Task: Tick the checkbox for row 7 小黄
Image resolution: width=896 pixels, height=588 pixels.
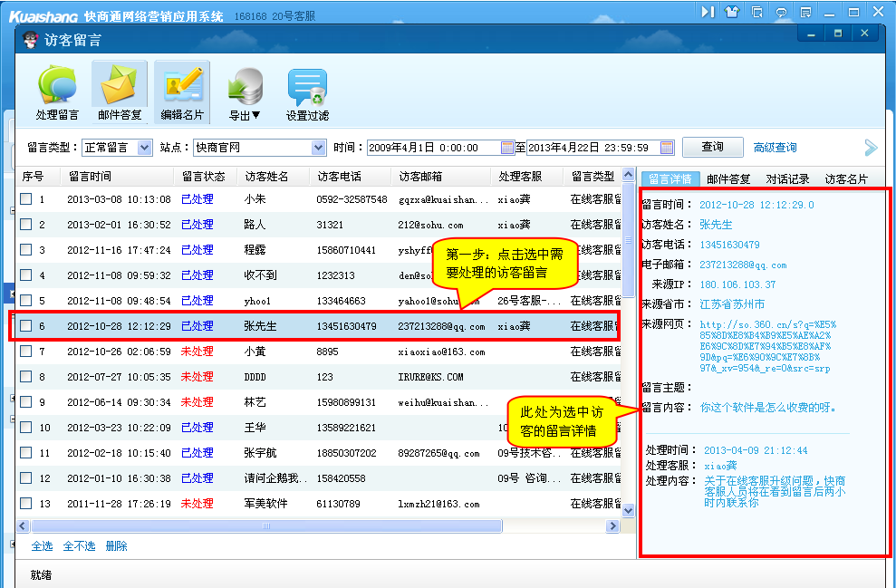Action: pyautogui.click(x=26, y=352)
